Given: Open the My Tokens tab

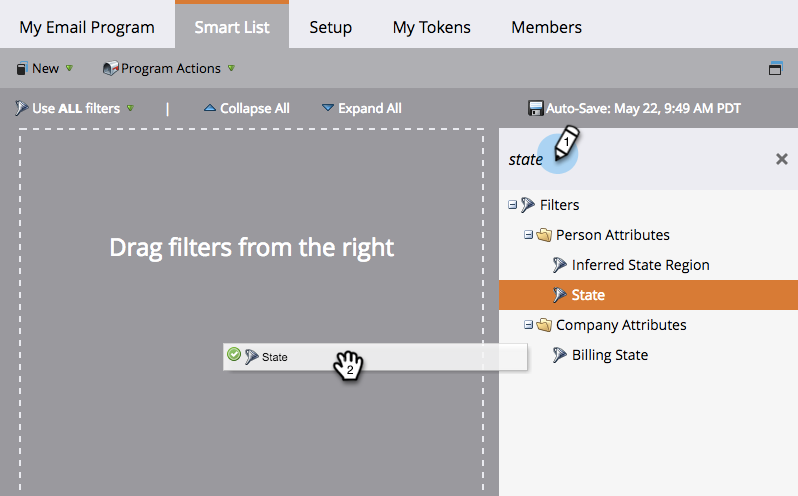Looking at the screenshot, I should tap(431, 27).
